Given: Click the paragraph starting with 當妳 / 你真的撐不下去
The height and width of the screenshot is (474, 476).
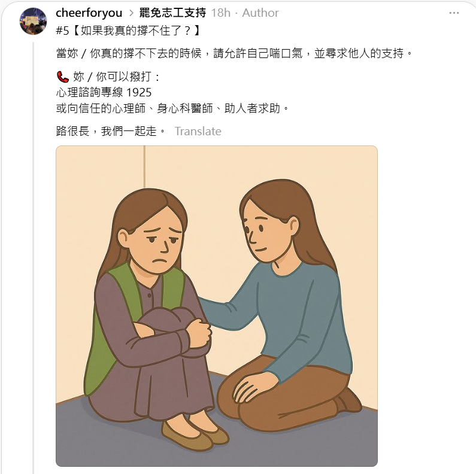Looking at the screenshot, I should click(x=234, y=53).
